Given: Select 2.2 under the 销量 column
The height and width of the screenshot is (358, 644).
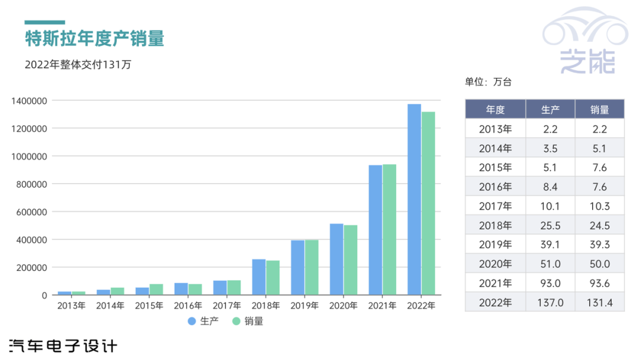Looking at the screenshot, I should [600, 129].
